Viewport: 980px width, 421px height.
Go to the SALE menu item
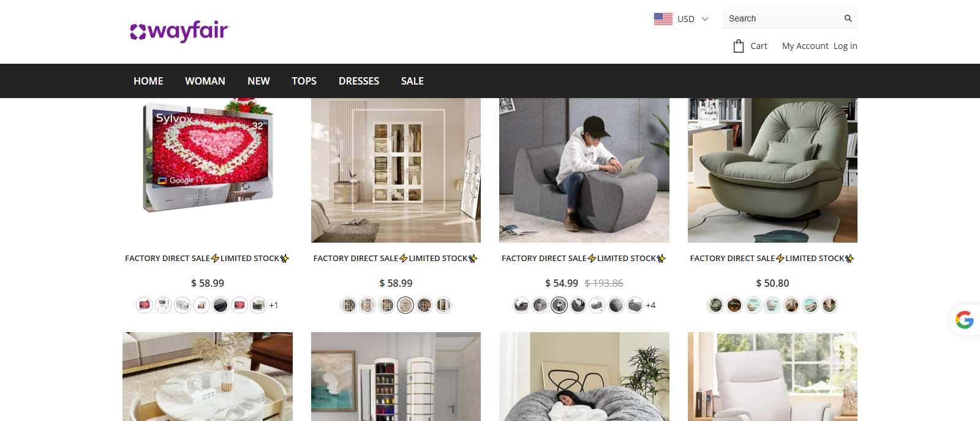point(412,81)
